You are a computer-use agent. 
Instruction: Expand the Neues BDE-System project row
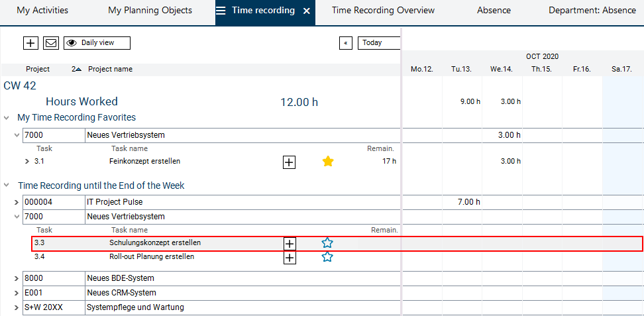pos(17,278)
